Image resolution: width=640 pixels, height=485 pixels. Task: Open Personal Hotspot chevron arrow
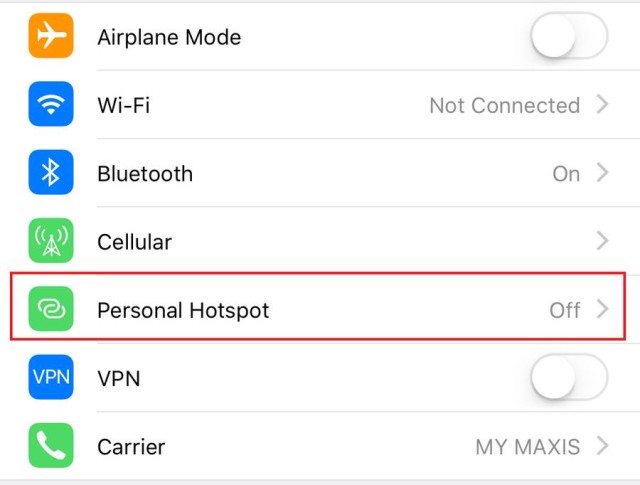pos(602,309)
